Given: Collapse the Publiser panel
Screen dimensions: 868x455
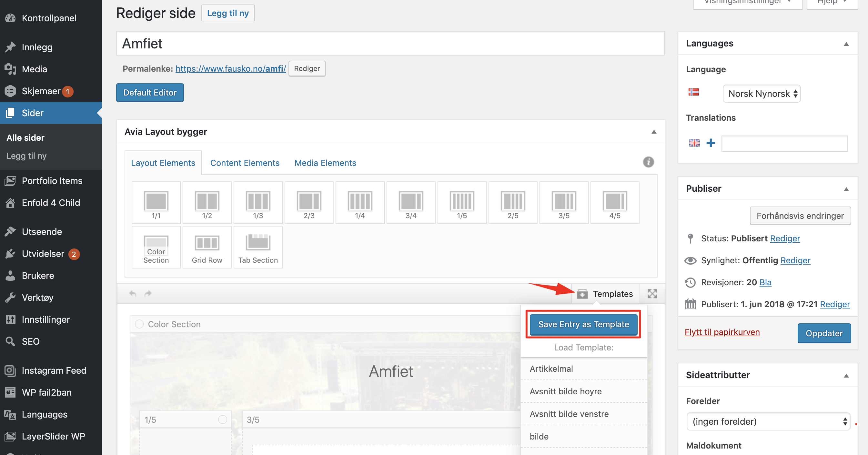Looking at the screenshot, I should click(846, 189).
